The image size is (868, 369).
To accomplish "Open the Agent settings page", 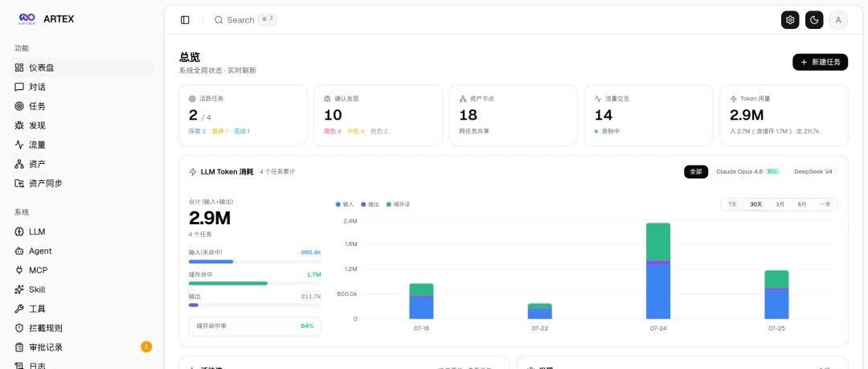I will [x=84, y=251].
